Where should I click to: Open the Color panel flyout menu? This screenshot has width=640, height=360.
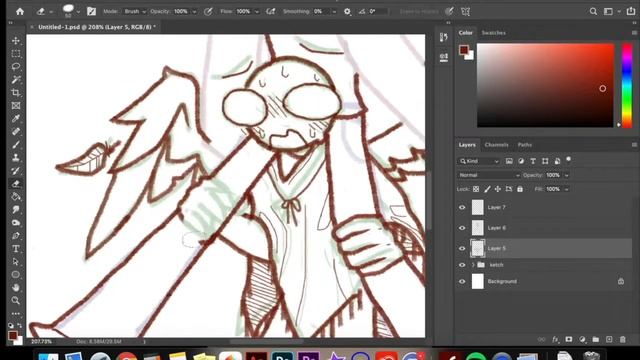634,33
